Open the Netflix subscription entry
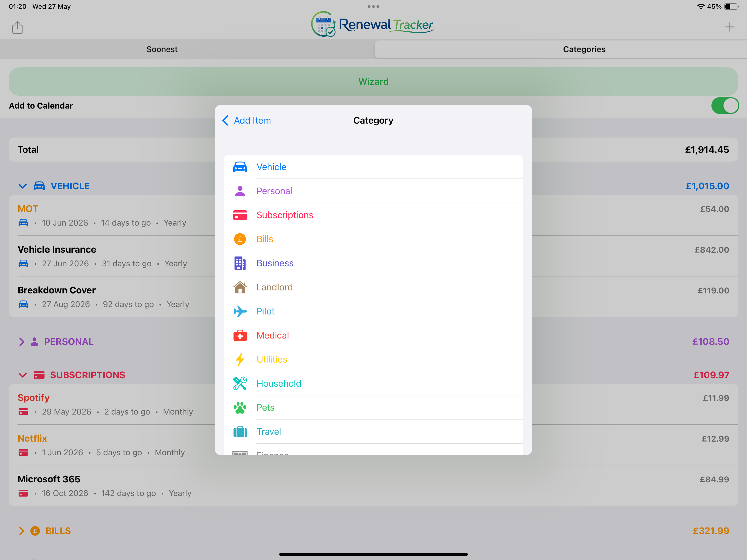Screen dimensions: 747x560 pyautogui.click(x=373, y=445)
